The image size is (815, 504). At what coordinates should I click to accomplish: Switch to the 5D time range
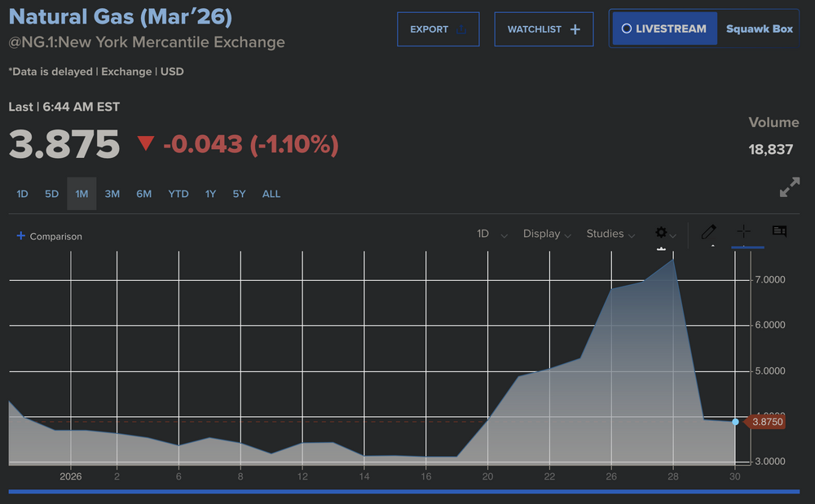51,194
